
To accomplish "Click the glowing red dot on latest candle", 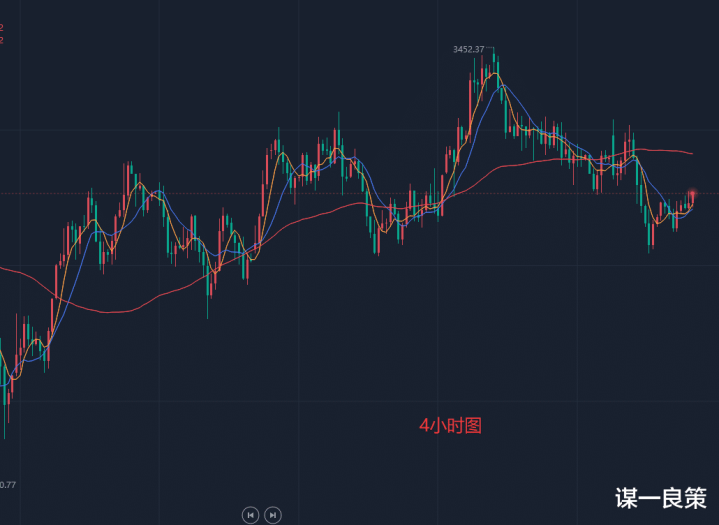I will tap(691, 194).
